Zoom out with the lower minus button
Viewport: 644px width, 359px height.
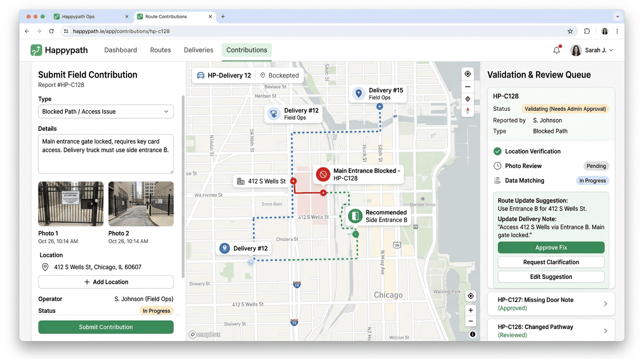tap(471, 321)
